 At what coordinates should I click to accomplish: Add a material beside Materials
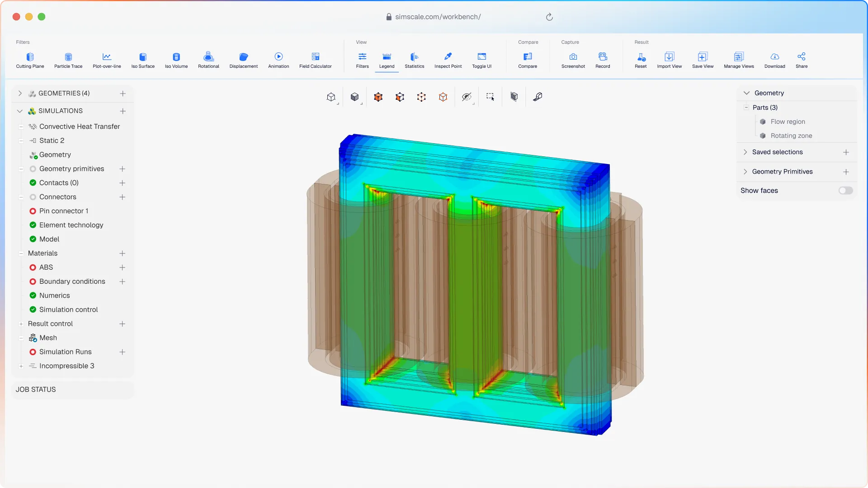122,253
